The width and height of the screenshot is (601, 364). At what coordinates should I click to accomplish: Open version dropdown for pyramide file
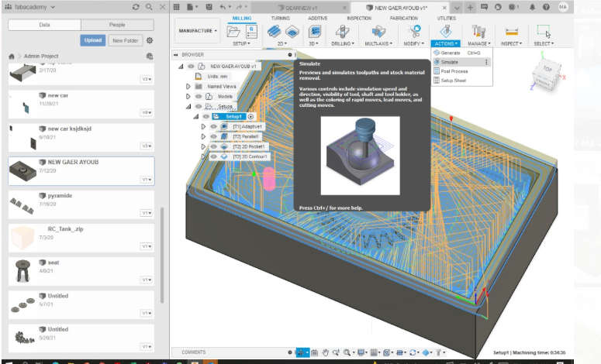coord(147,213)
